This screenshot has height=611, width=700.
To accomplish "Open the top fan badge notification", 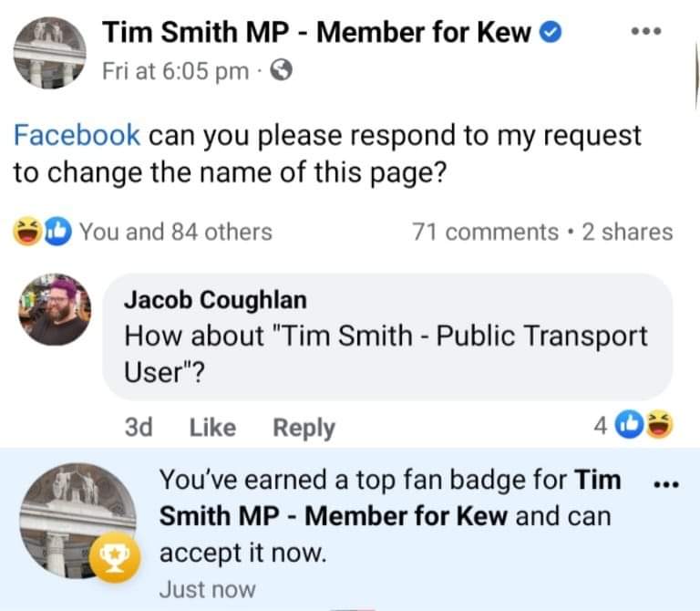I will click(x=383, y=515).
